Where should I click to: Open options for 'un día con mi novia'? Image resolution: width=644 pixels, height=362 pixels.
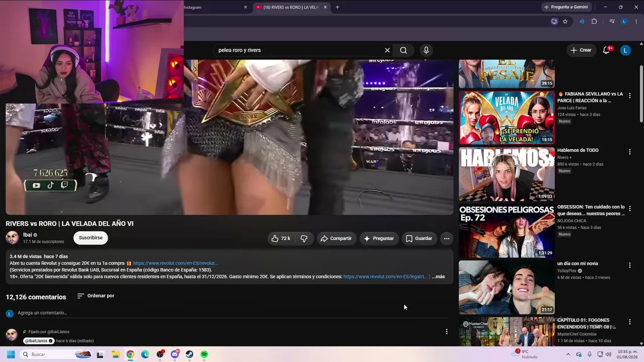coord(629,265)
